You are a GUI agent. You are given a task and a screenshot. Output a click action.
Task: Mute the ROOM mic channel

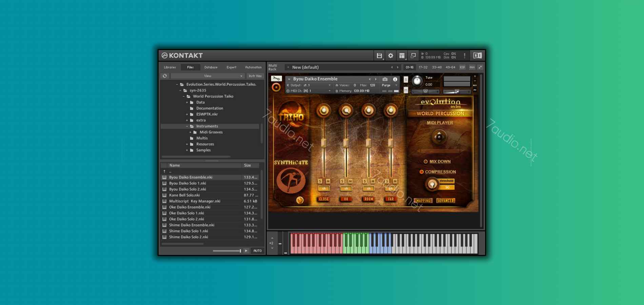[373, 181]
